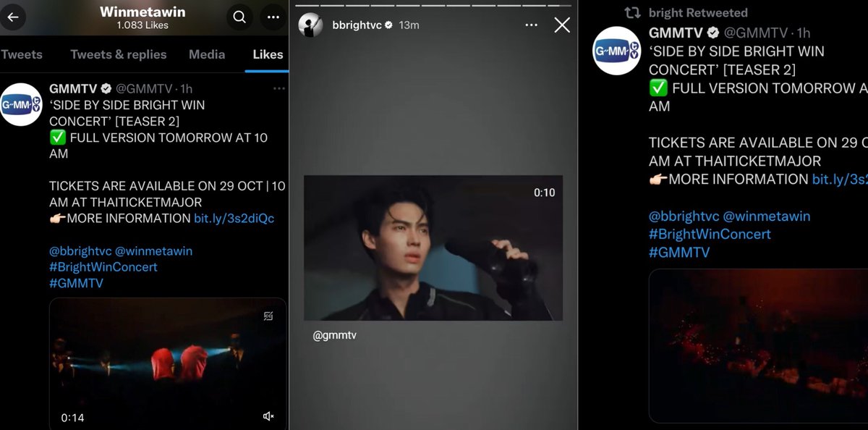Open @bbrightvc mention in the liked tweet
Image resolution: width=868 pixels, height=430 pixels.
(x=80, y=251)
